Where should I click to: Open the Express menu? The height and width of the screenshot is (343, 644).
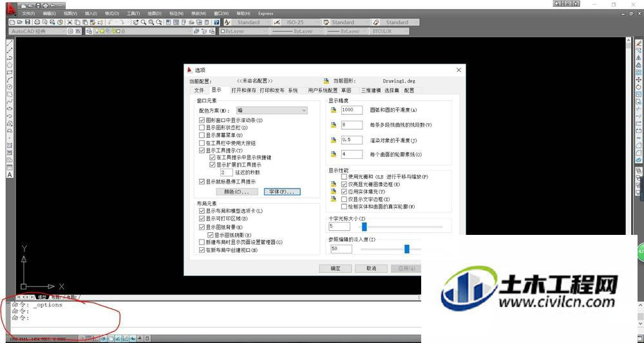(266, 14)
